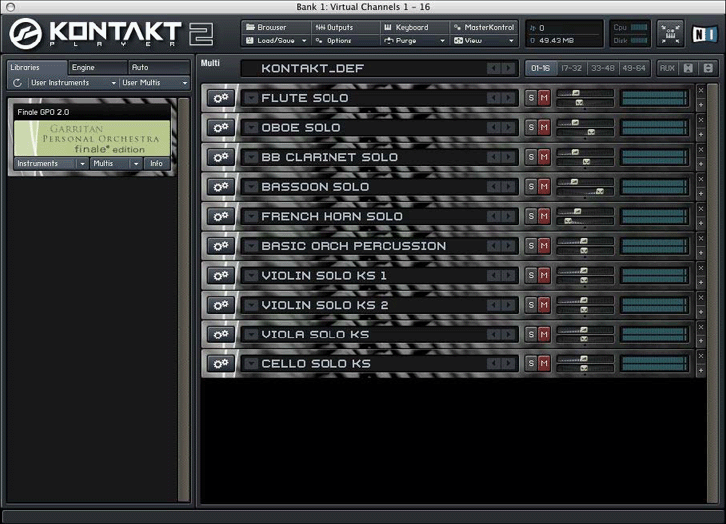Toggle the AUX sends button
The width and height of the screenshot is (726, 524).
pyautogui.click(x=667, y=69)
